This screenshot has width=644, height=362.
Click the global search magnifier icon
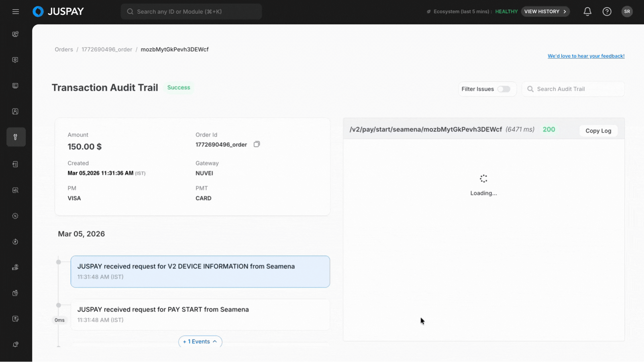tap(130, 12)
